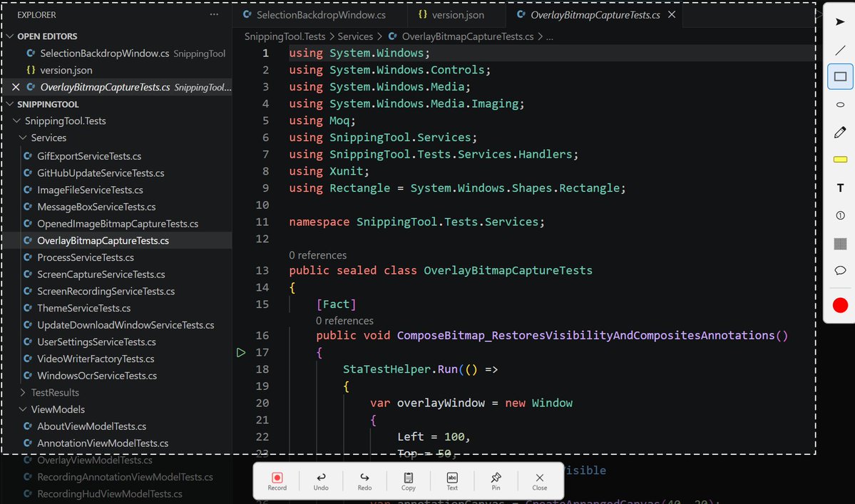Close OverlayBitmapCaptureTests.cs in Open Editors list
The image size is (855, 504).
point(16,87)
